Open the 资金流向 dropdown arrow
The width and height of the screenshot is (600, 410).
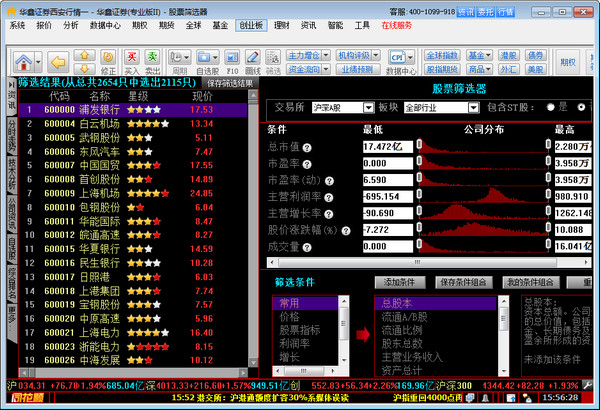tap(326, 69)
